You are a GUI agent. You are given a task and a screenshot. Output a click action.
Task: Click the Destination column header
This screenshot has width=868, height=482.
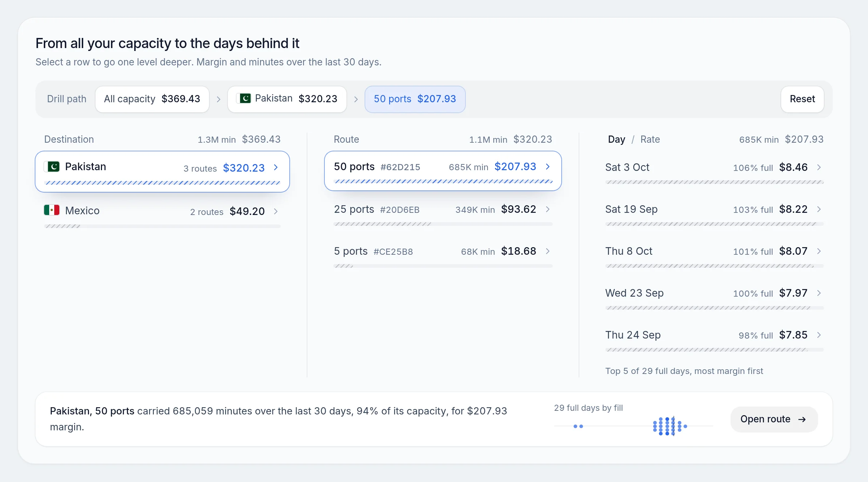tap(69, 139)
